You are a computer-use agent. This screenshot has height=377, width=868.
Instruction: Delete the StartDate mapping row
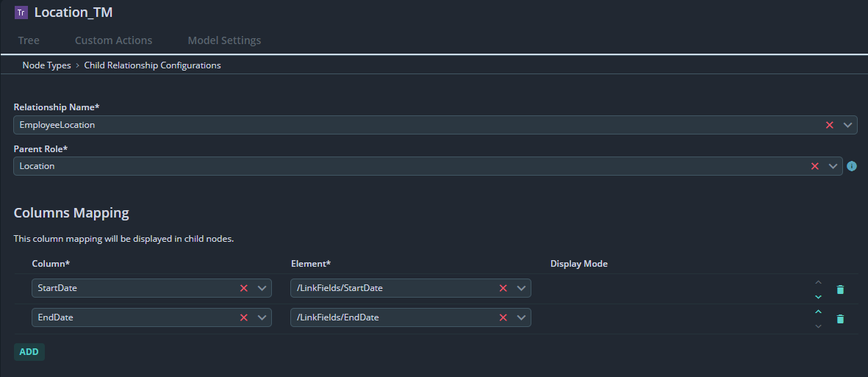pos(840,290)
